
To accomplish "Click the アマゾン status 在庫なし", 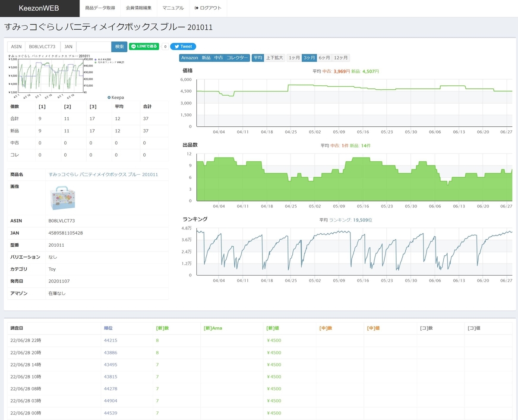I will [x=57, y=293].
